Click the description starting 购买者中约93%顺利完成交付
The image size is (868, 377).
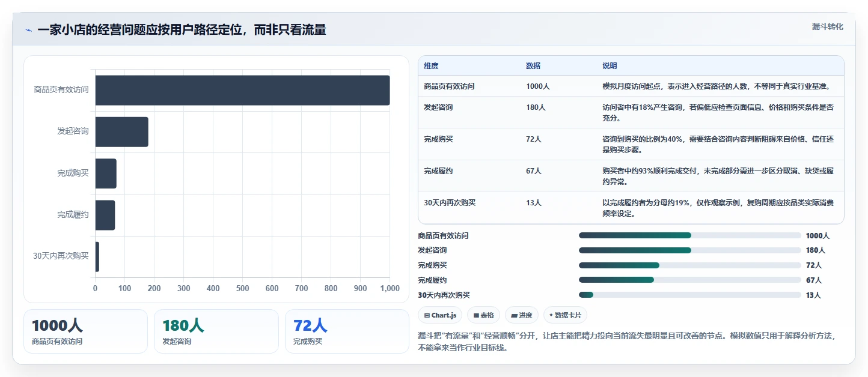coord(718,176)
